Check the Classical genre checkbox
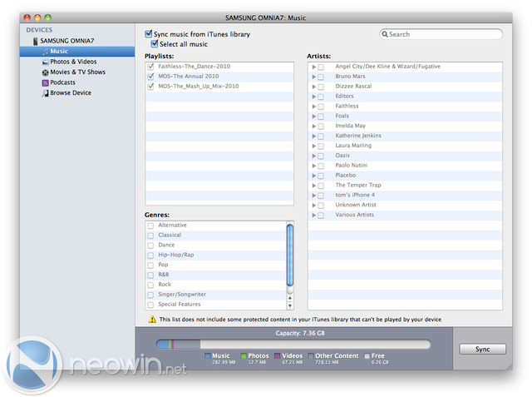The width and height of the screenshot is (532, 397). [x=150, y=236]
